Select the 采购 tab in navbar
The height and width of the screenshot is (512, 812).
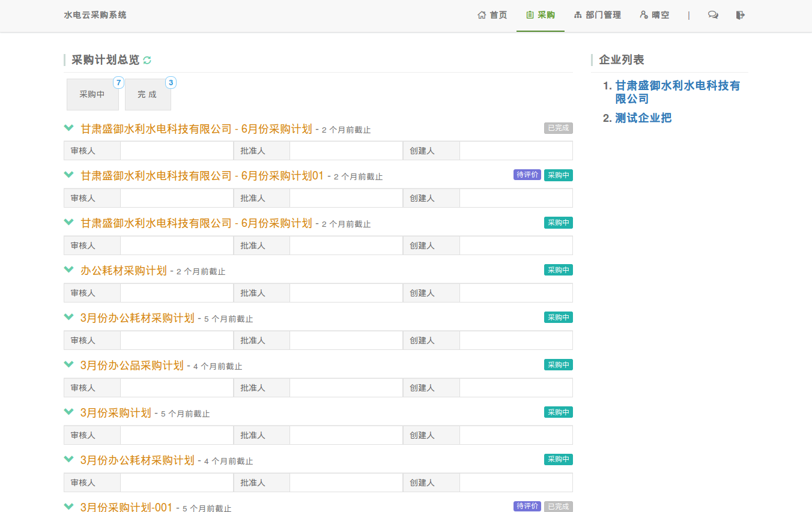tap(541, 15)
